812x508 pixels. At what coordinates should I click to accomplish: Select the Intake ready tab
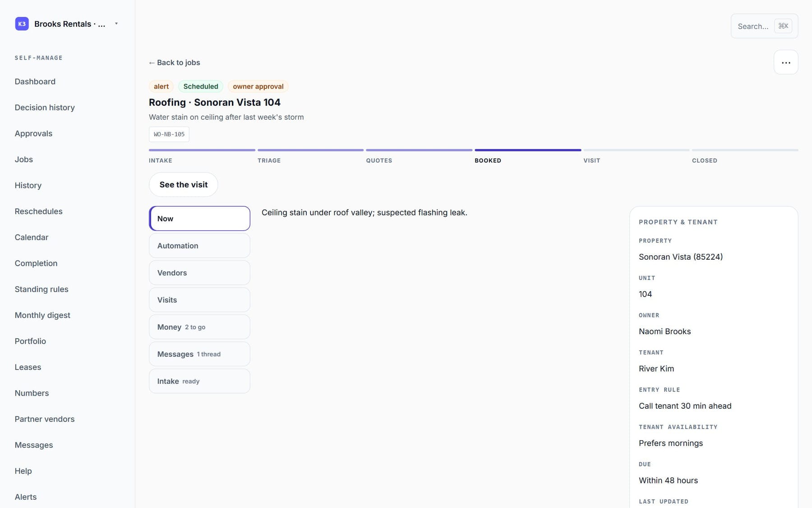[199, 381]
